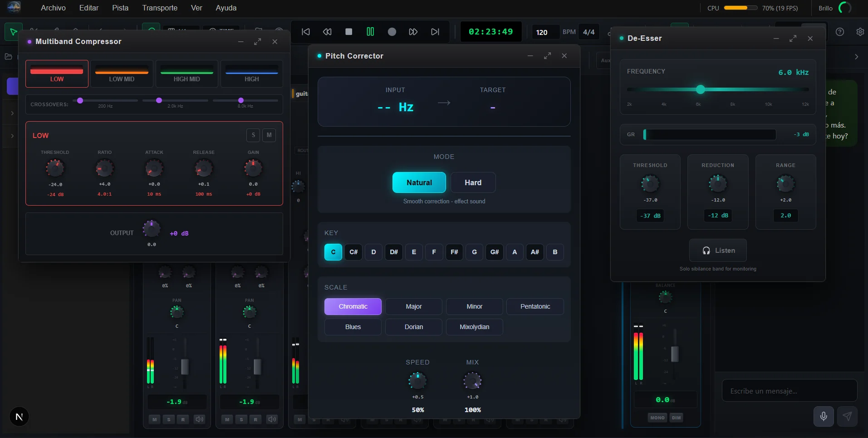
Task: Solo the LOW band with S button
Action: pyautogui.click(x=253, y=135)
